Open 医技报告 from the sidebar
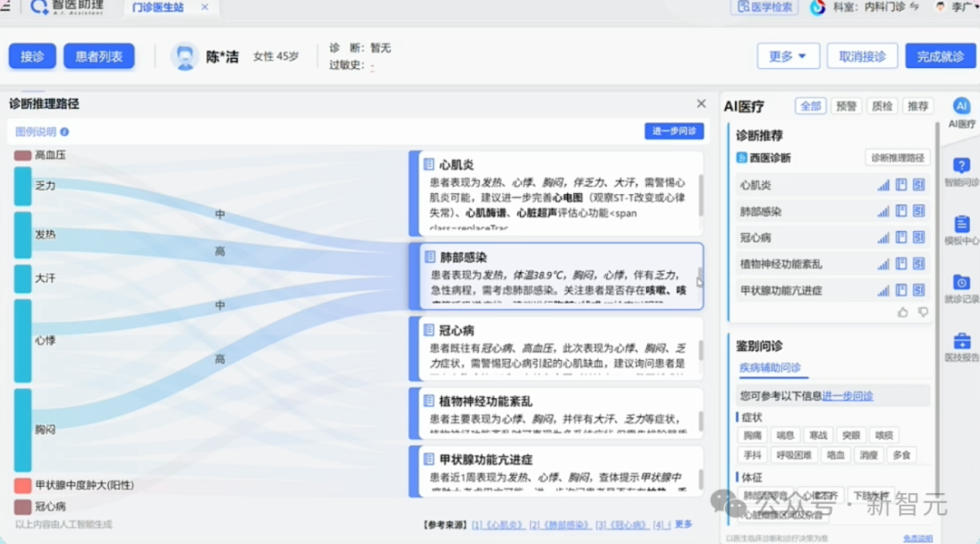Screen dimensions: 980x544 pos(961,347)
